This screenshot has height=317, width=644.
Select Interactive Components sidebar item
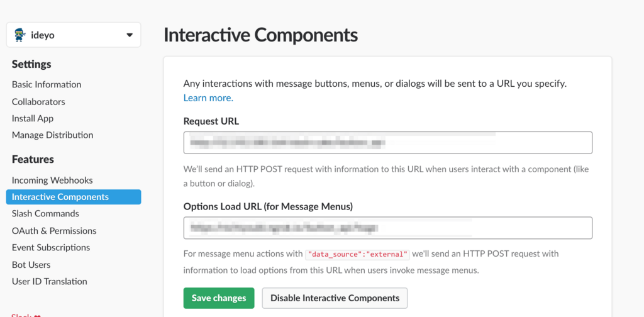click(74, 197)
